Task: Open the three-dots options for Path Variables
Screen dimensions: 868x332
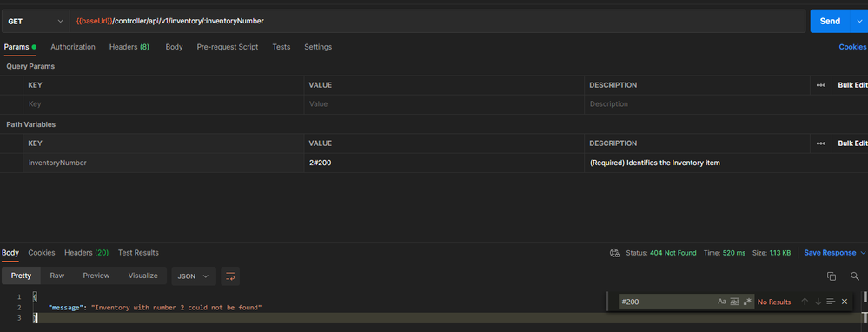Action: click(x=821, y=143)
